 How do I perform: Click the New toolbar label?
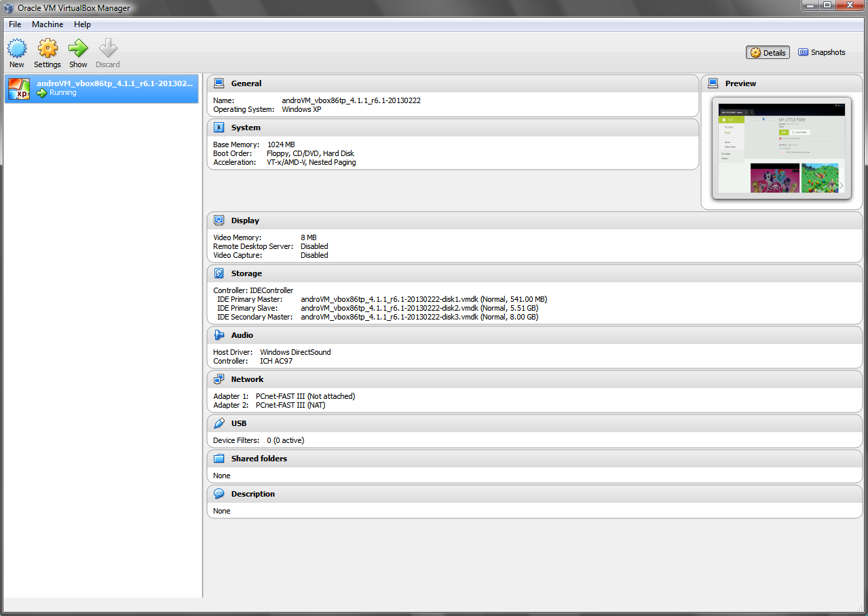[16, 64]
